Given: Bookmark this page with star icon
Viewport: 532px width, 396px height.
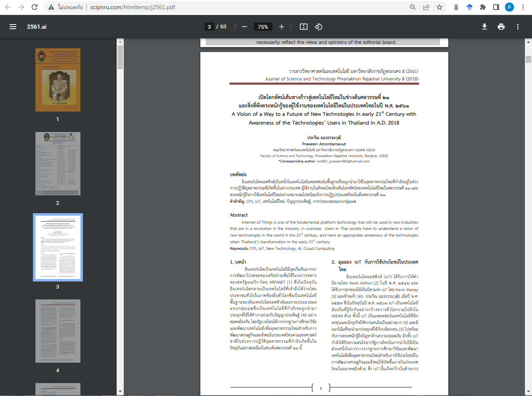Looking at the screenshot, I should click(439, 7).
